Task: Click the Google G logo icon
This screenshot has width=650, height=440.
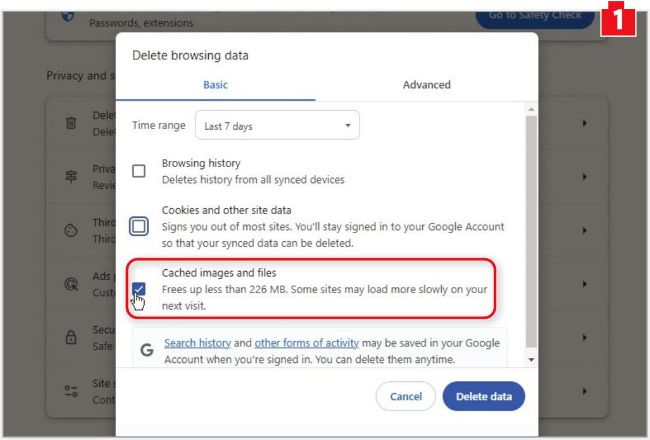Action: tap(147, 350)
